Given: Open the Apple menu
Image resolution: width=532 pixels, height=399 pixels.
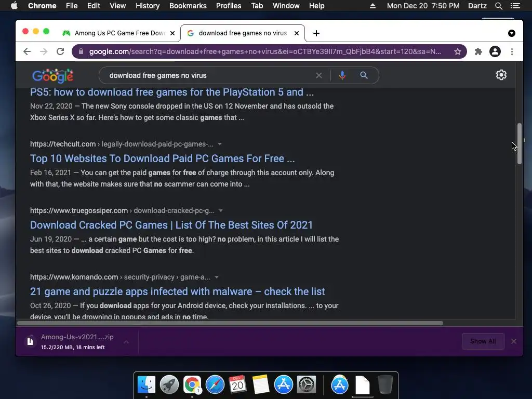Looking at the screenshot, I should tap(14, 6).
